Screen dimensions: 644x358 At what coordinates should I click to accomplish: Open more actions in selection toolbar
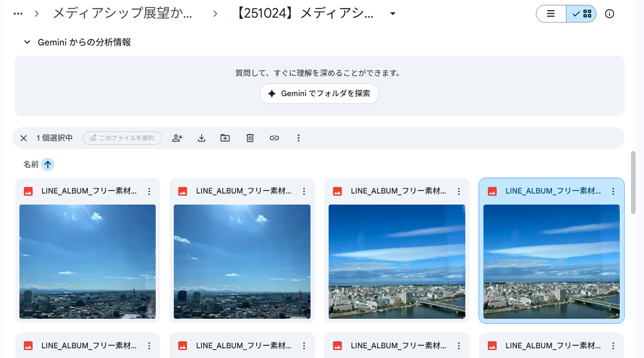[299, 138]
